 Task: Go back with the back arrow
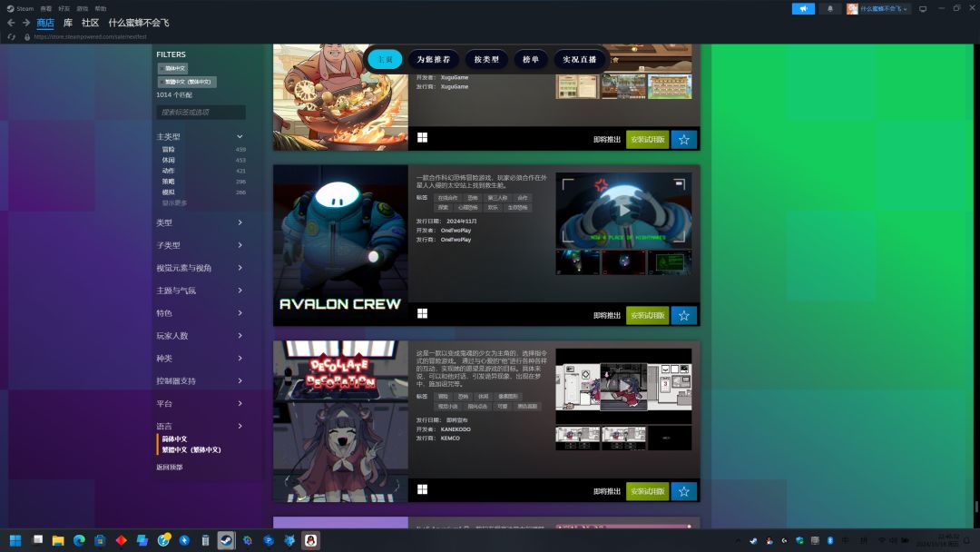pyautogui.click(x=11, y=23)
